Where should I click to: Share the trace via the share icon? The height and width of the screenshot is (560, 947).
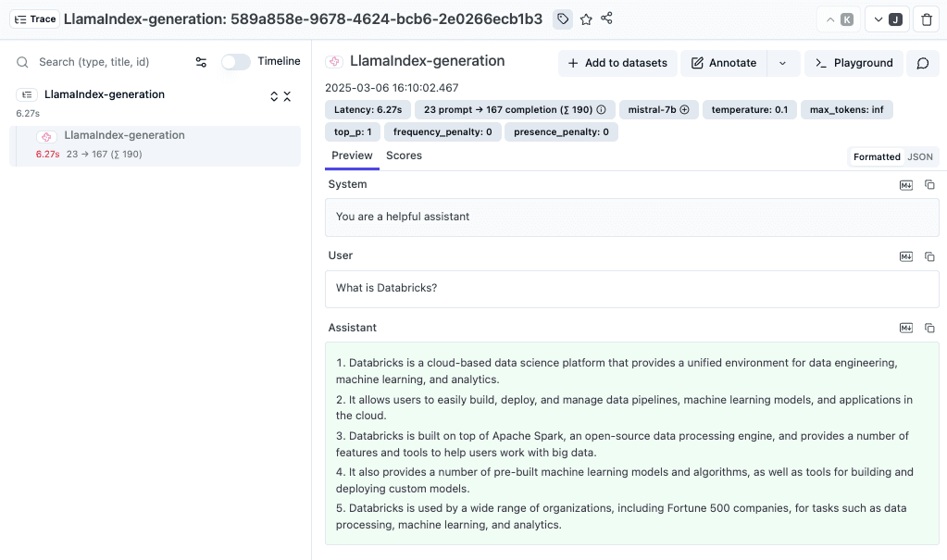[x=608, y=19]
